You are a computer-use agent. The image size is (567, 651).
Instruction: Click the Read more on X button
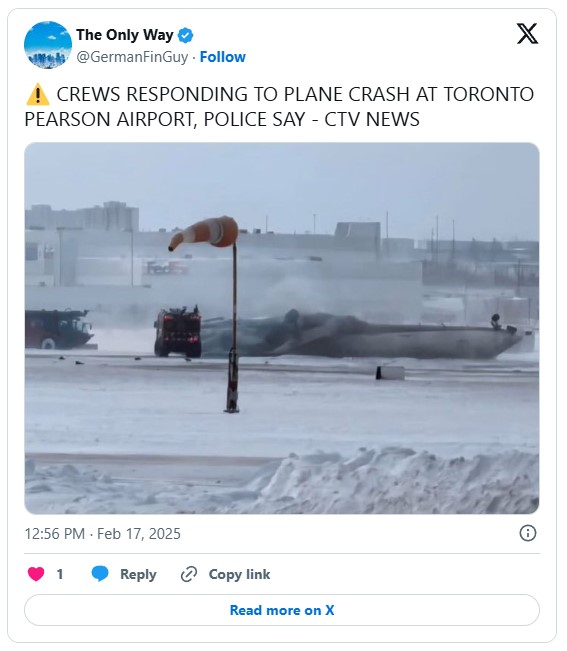282,610
